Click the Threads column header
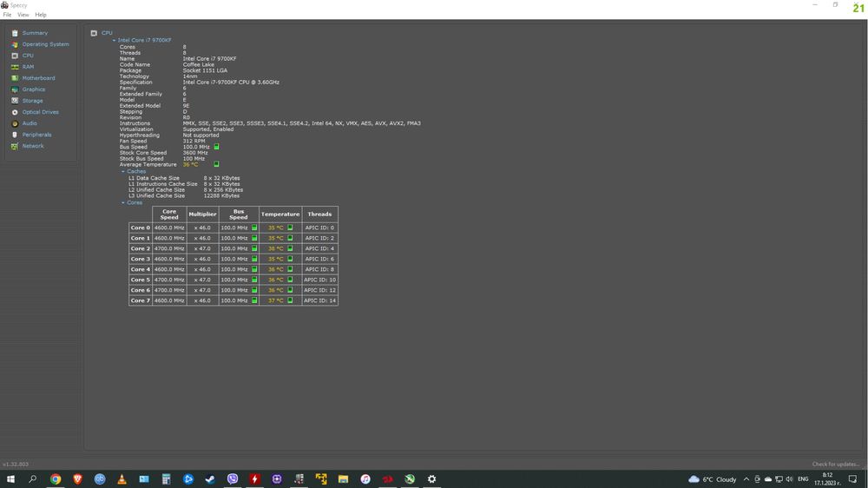The width and height of the screenshot is (868, 488). 319,214
